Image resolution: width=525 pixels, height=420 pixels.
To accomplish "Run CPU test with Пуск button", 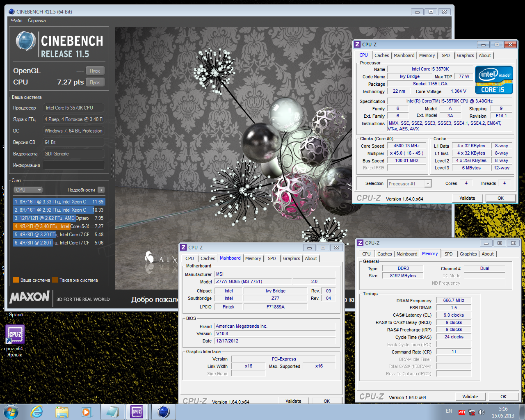I will (x=95, y=82).
